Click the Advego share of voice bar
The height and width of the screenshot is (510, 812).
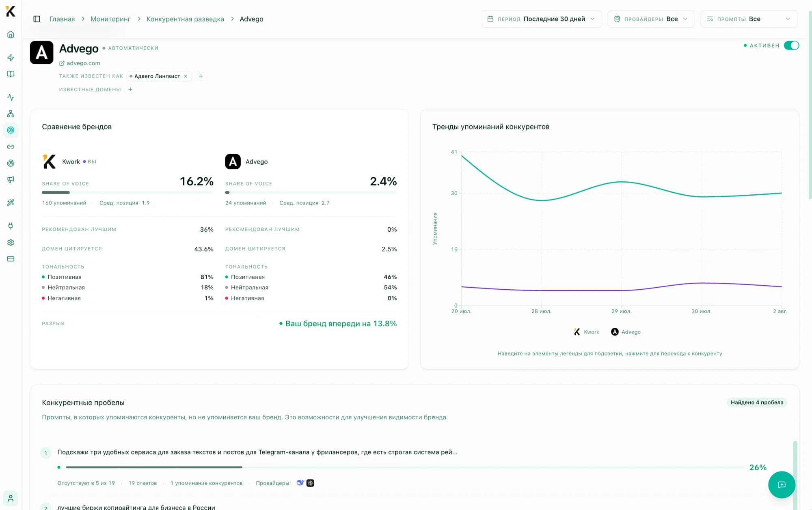[x=311, y=192]
